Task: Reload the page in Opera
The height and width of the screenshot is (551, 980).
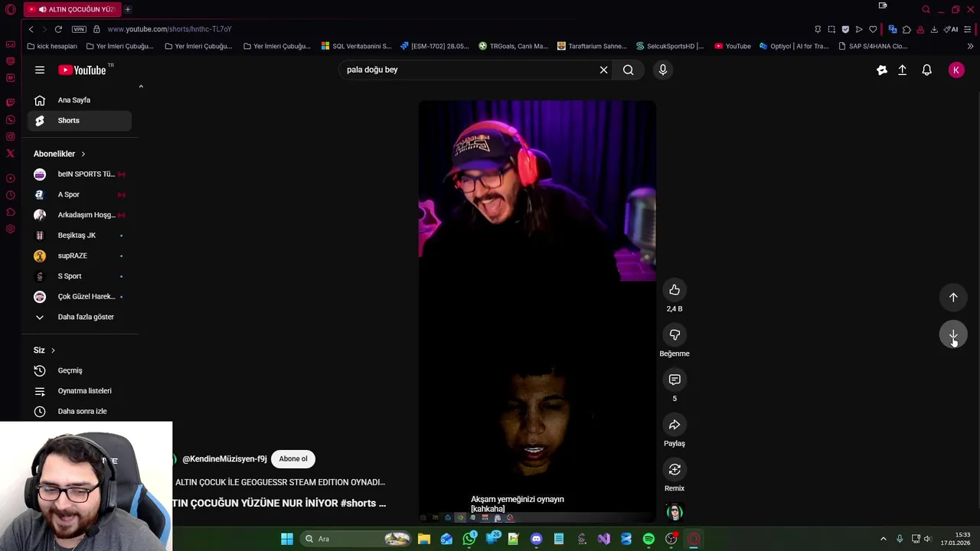Action: pos(57,29)
